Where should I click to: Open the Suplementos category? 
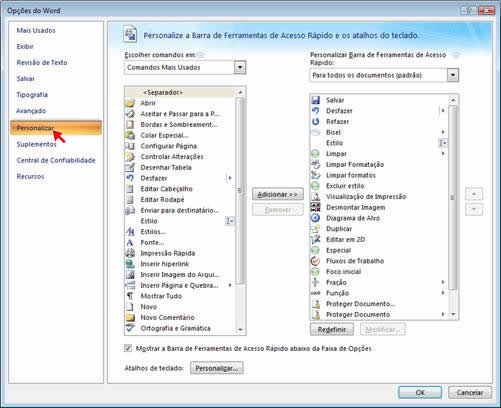[x=37, y=144]
